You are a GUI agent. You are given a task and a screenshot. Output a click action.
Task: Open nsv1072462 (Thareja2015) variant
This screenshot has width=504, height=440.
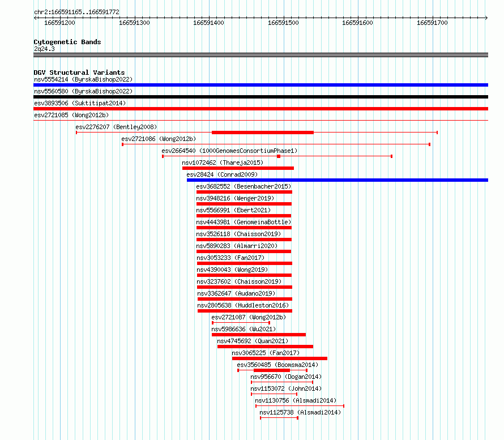pyautogui.click(x=223, y=163)
